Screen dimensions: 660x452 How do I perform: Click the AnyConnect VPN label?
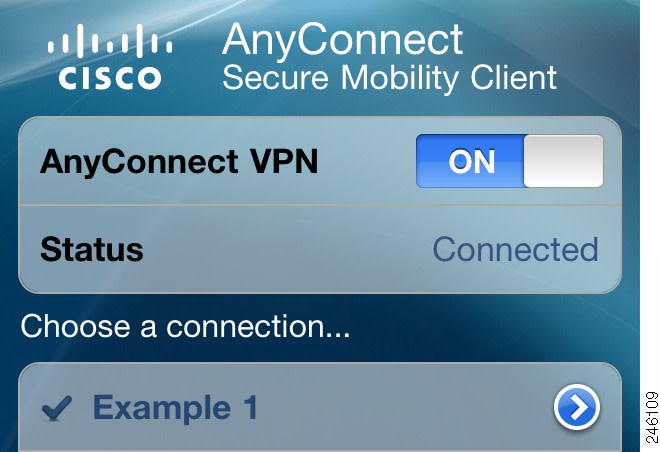click(179, 162)
